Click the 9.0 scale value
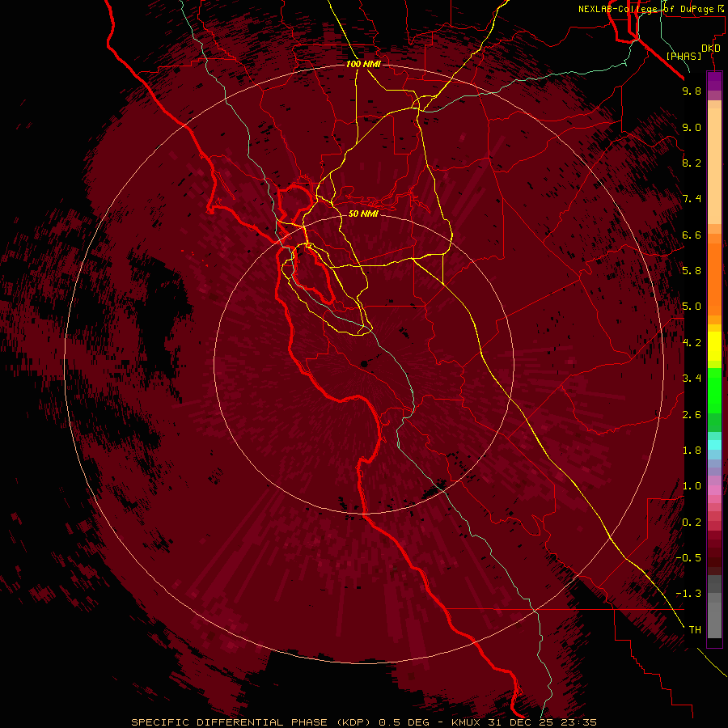This screenshot has width=728, height=728. click(x=692, y=127)
